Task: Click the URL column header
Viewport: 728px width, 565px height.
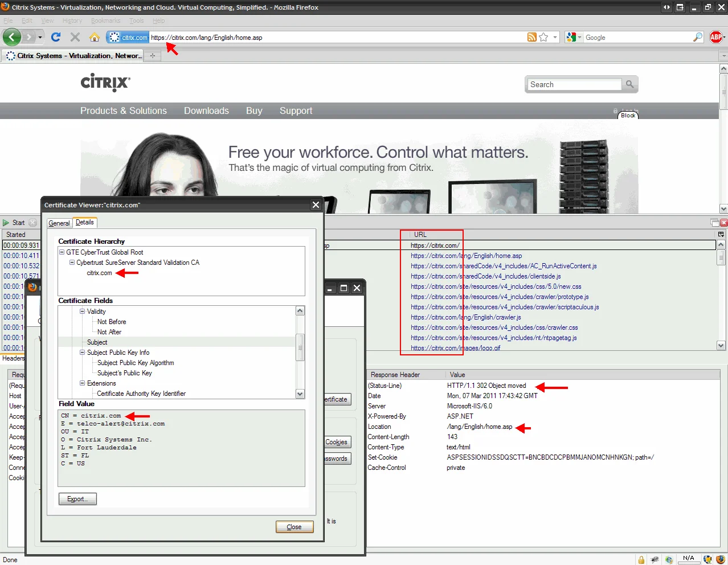Action: pos(420,235)
